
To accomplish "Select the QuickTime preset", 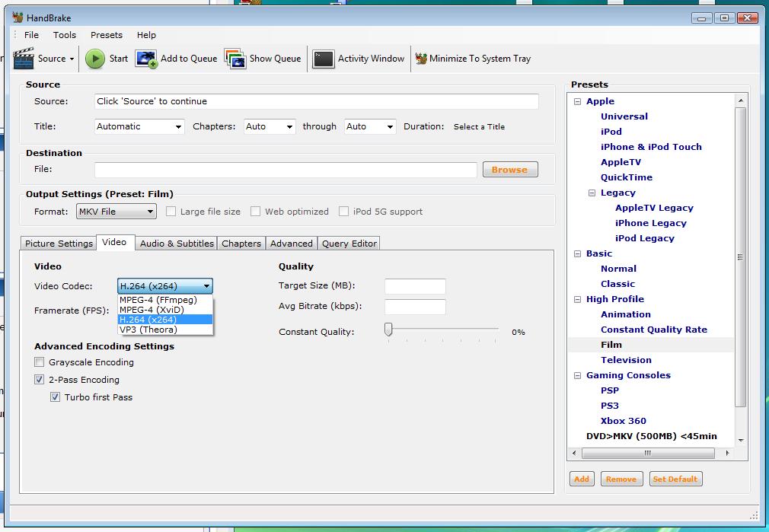I will [x=627, y=177].
